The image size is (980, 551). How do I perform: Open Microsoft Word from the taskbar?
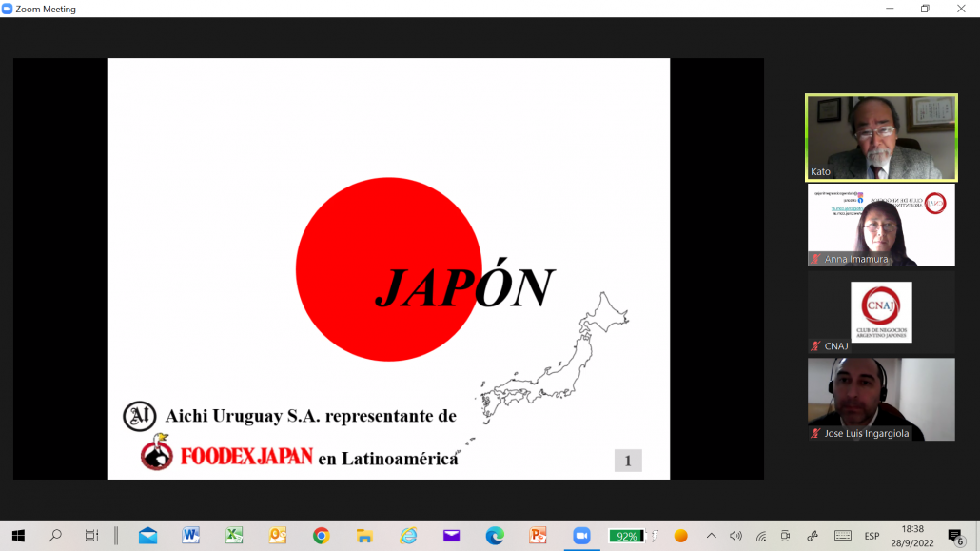190,536
